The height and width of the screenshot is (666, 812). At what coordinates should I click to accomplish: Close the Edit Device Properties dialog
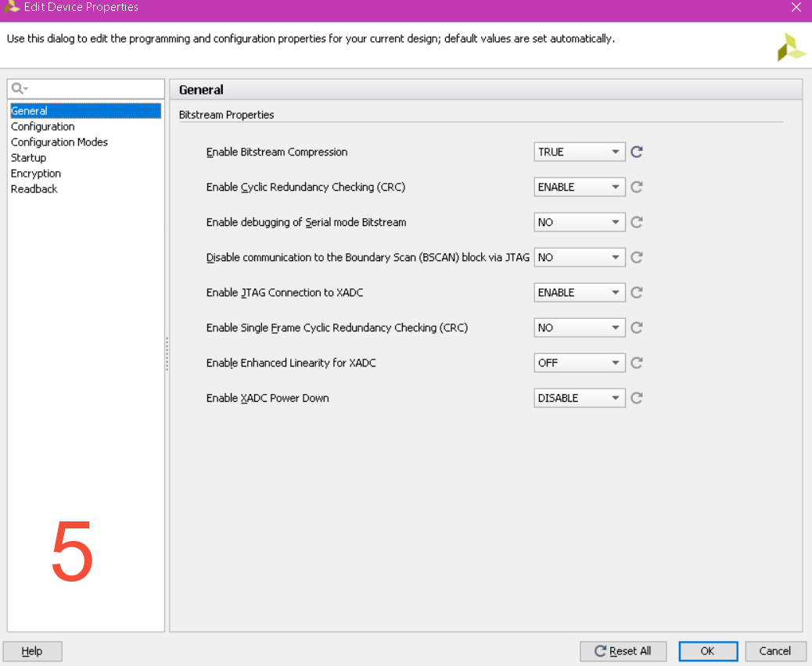pos(796,7)
